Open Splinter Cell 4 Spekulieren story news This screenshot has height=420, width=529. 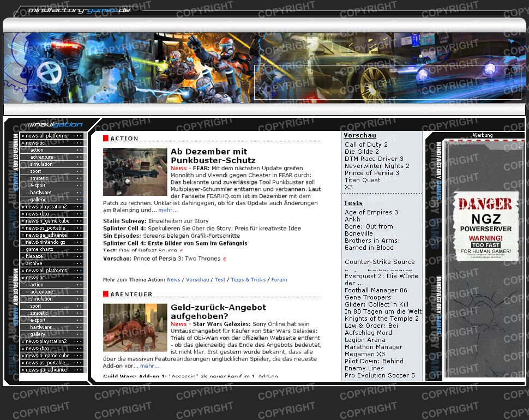point(202,229)
